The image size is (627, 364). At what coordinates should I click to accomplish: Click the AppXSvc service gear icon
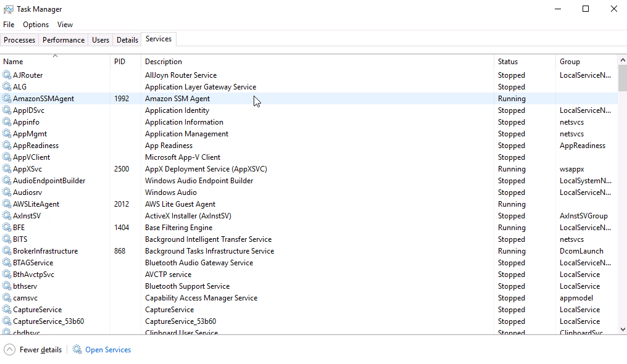click(x=7, y=169)
